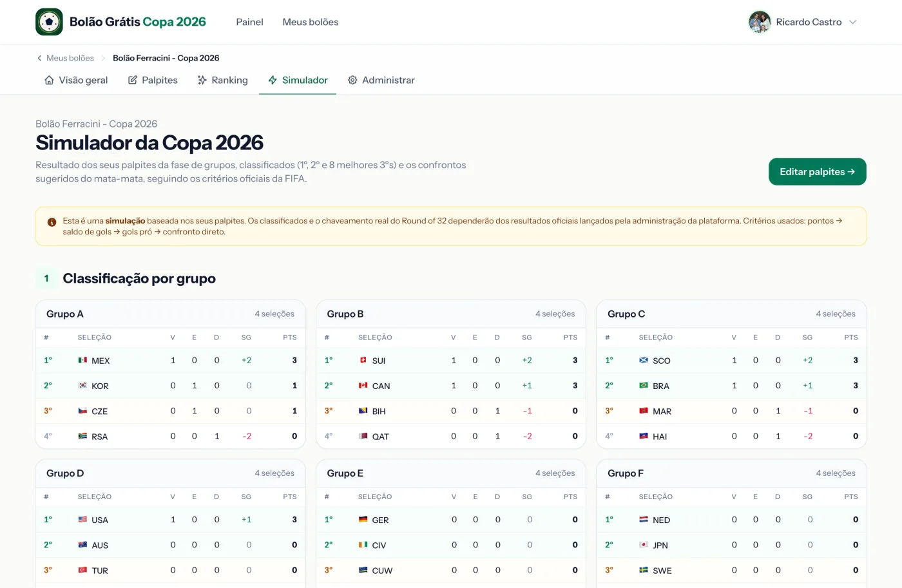Click the Classificação por grupo heading
This screenshot has height=588, width=902.
139,278
